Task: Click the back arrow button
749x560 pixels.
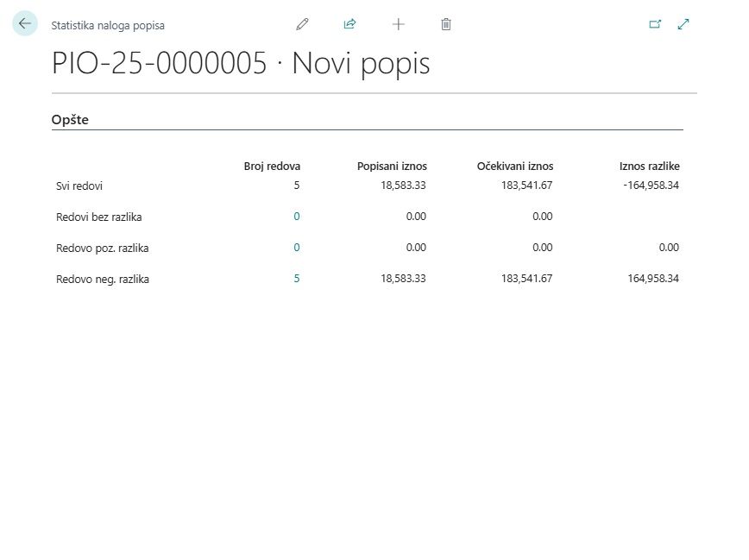Action: click(24, 24)
